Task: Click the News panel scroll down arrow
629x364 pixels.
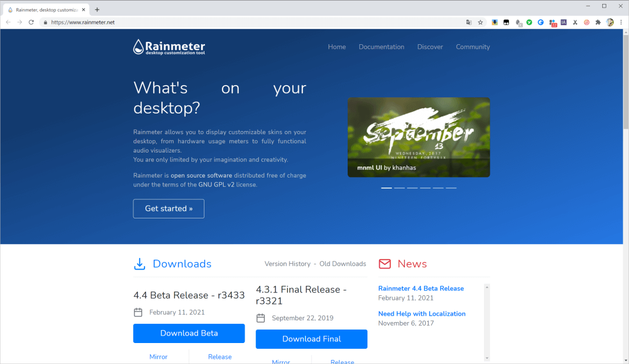Action: (x=486, y=358)
